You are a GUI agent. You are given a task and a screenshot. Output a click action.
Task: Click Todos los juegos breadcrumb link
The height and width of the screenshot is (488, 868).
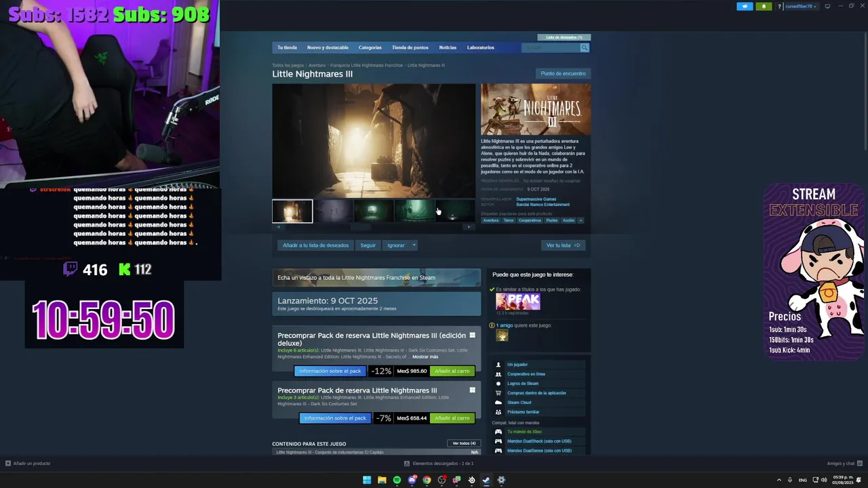point(288,65)
